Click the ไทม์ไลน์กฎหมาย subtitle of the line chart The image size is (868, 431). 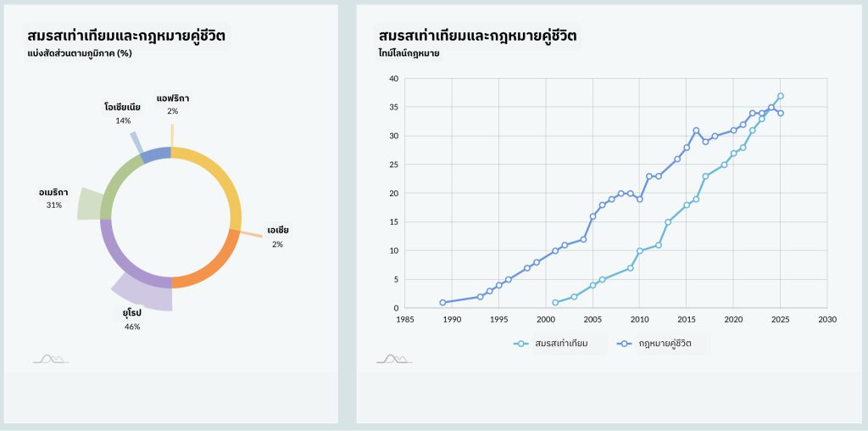point(409,53)
